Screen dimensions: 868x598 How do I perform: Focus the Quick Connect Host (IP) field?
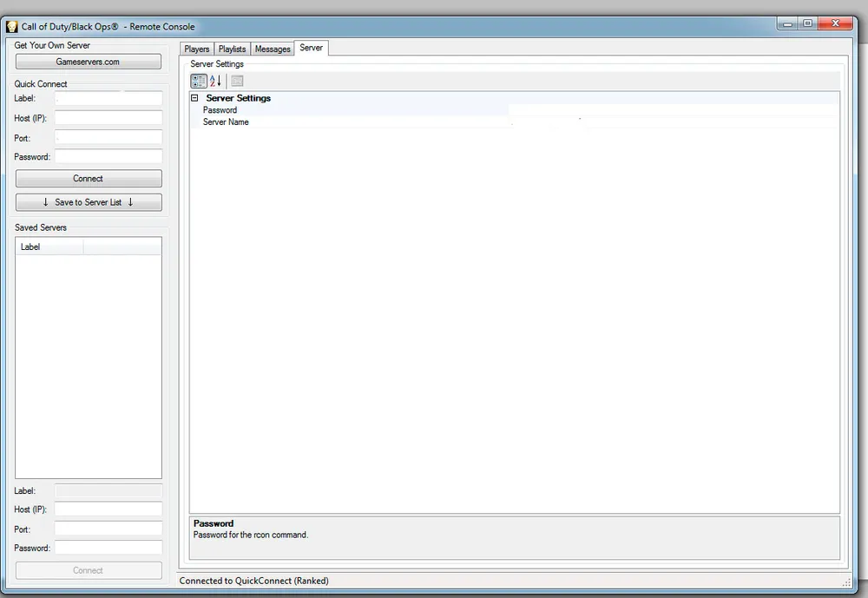(108, 118)
